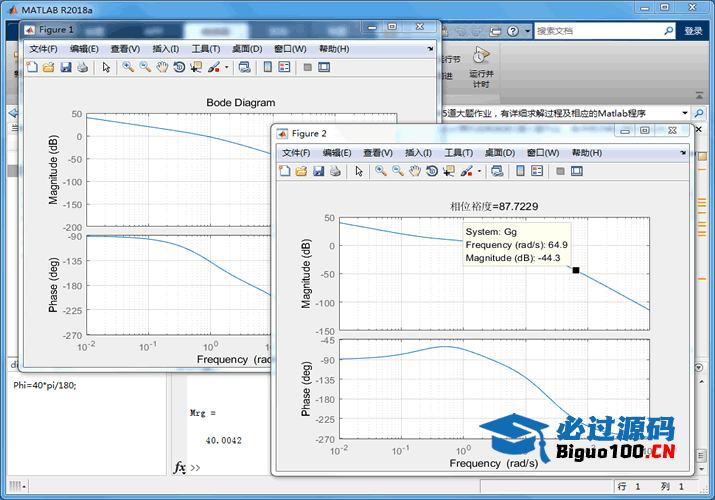This screenshot has height=500, width=715.
Task: Activate Zoom Out tool in Figure 2
Action: [398, 171]
